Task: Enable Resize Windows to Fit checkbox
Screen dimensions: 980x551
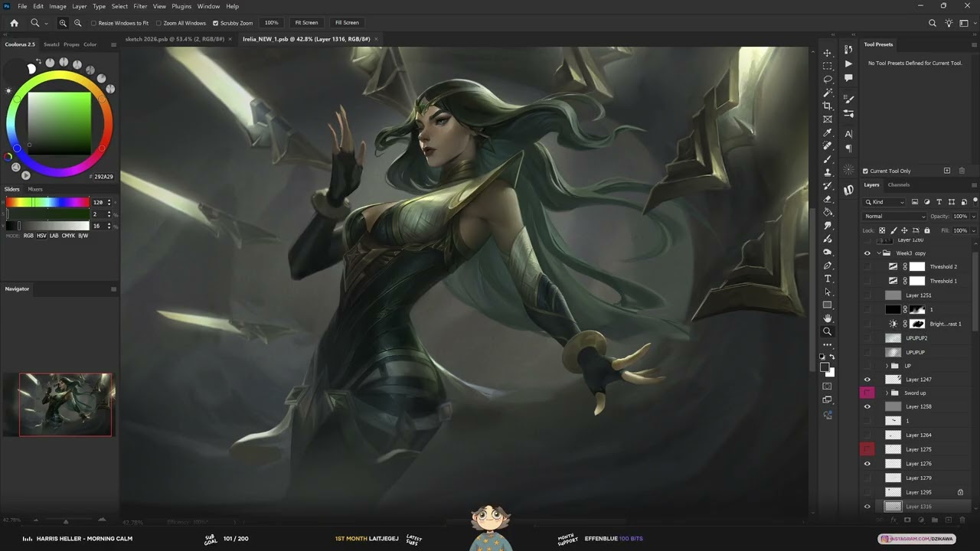Action: pos(93,23)
